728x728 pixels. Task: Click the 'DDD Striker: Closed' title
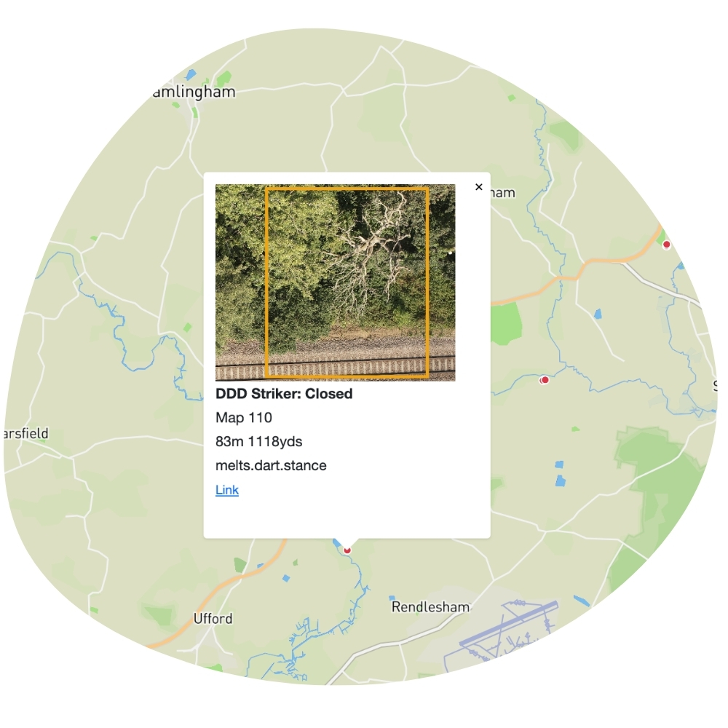click(x=284, y=394)
